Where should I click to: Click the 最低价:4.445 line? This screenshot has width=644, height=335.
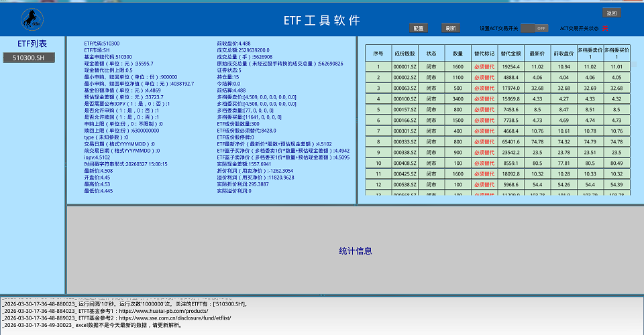pyautogui.click(x=99, y=191)
